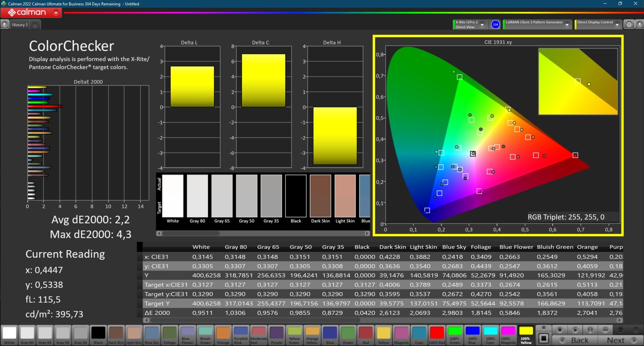Click the Dark Skin actual/target patch
The height and width of the screenshot is (346, 644).
click(x=320, y=196)
